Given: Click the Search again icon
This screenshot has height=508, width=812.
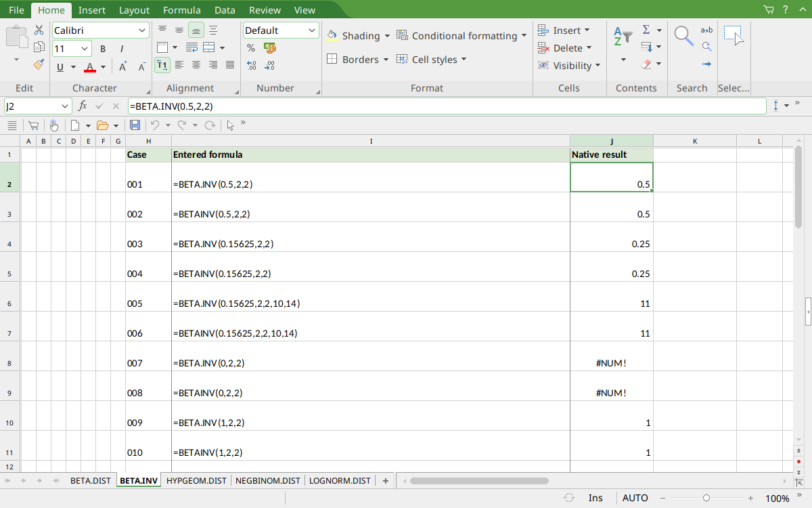Looking at the screenshot, I should point(706,47).
